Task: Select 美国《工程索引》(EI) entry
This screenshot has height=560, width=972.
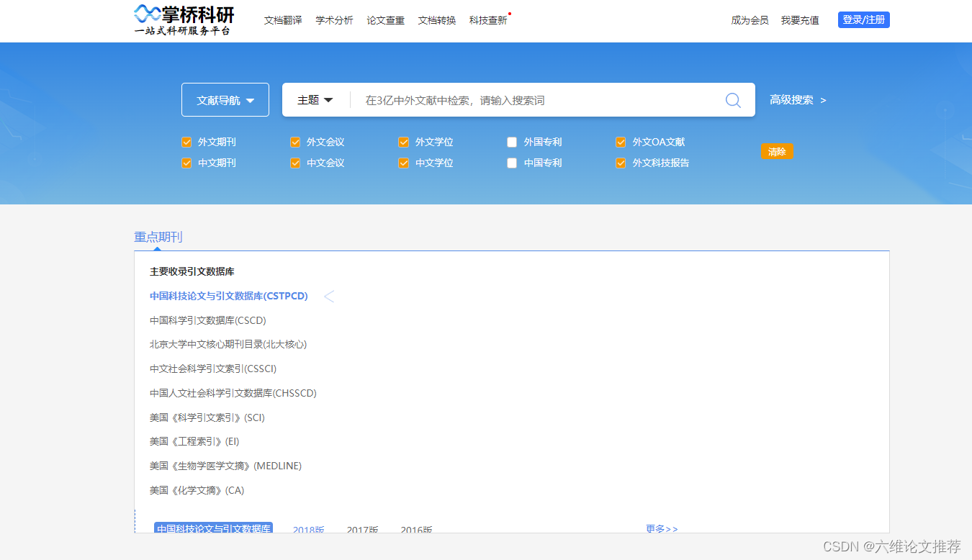Action: (194, 441)
